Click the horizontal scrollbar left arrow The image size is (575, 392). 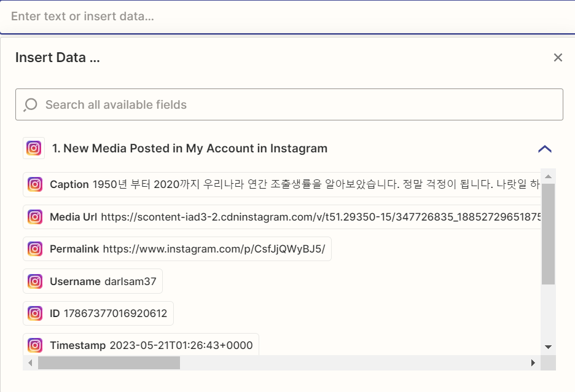pyautogui.click(x=30, y=363)
